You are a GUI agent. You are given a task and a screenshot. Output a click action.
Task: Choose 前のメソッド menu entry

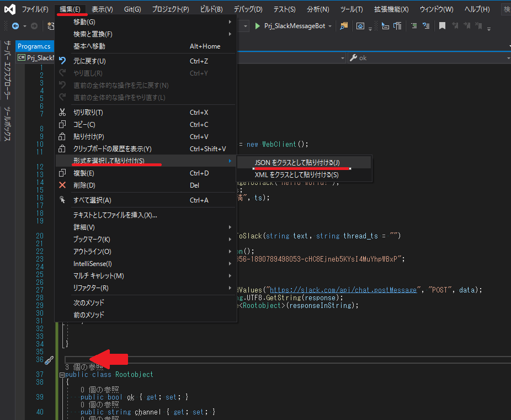coord(146,315)
